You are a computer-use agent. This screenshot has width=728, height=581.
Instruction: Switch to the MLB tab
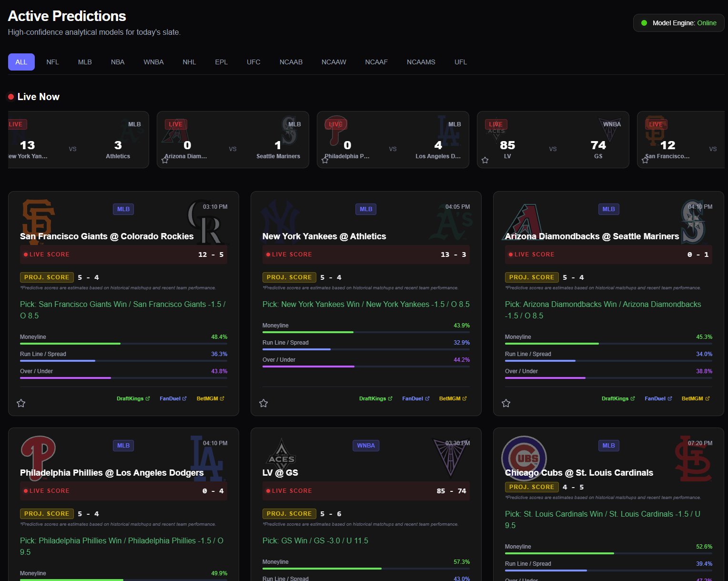(x=85, y=62)
